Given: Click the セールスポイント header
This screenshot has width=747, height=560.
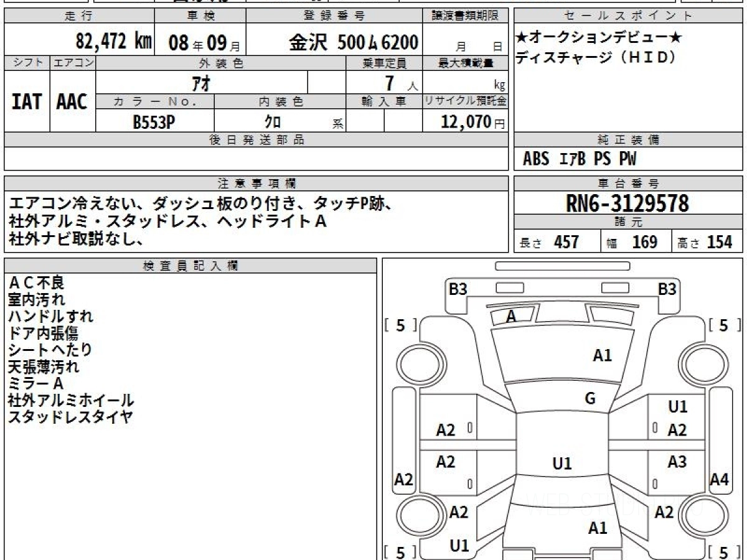Looking at the screenshot, I should pyautogui.click(x=629, y=16).
